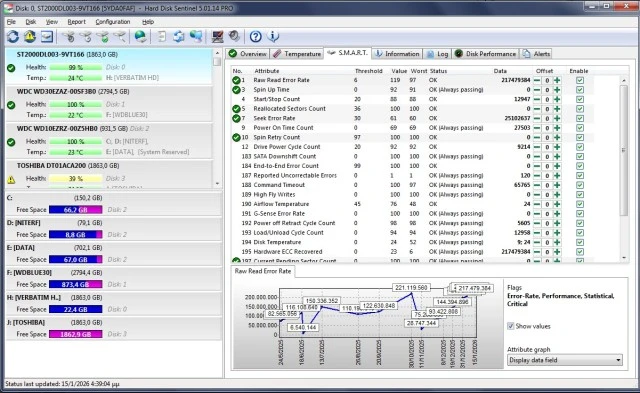640x393 pixels.
Task: Click the blue information bubble icon
Action: tap(273, 37)
